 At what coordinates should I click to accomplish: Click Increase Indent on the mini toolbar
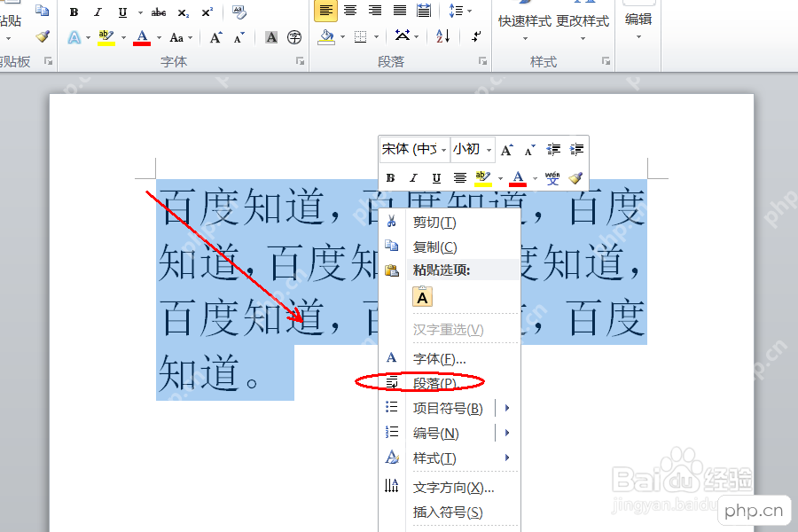tap(576, 150)
